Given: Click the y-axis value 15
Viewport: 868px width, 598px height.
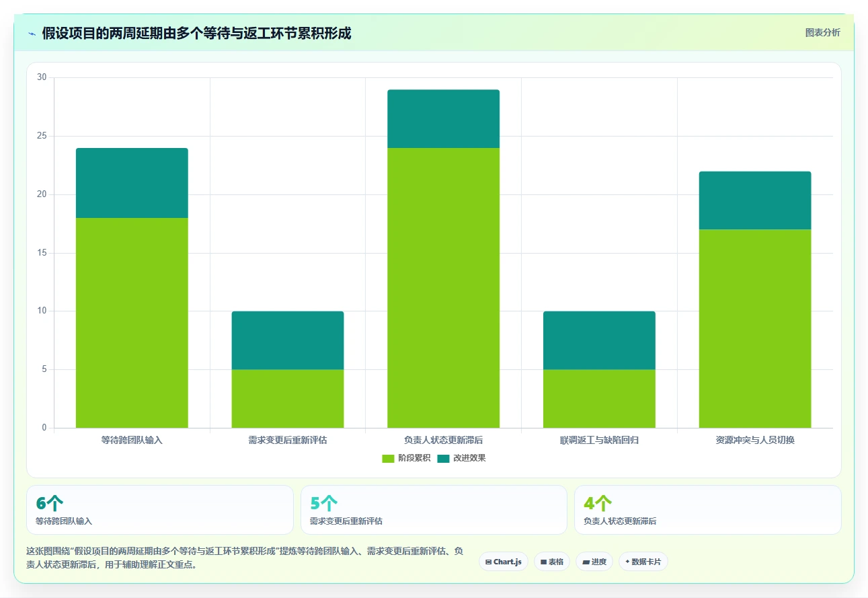Looking at the screenshot, I should click(42, 253).
